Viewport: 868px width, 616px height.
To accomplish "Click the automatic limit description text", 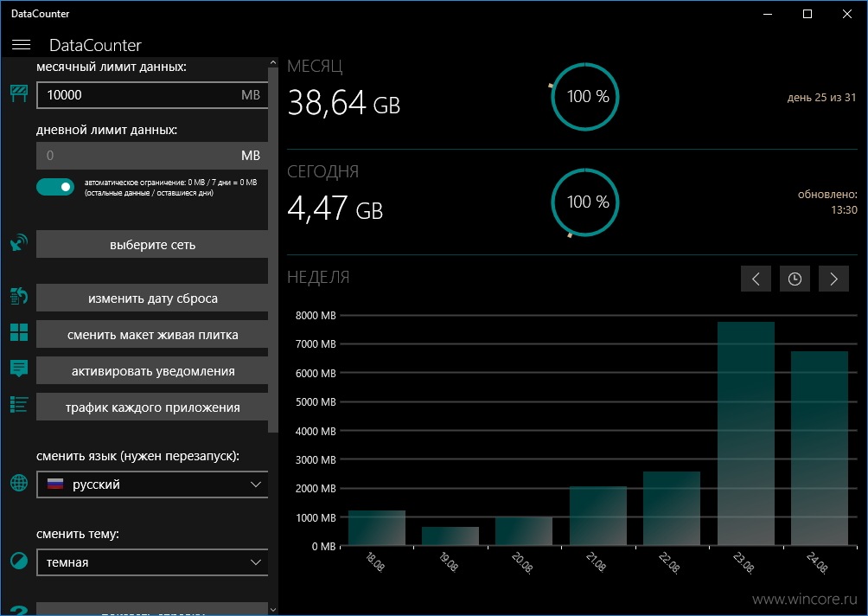I will pyautogui.click(x=170, y=187).
